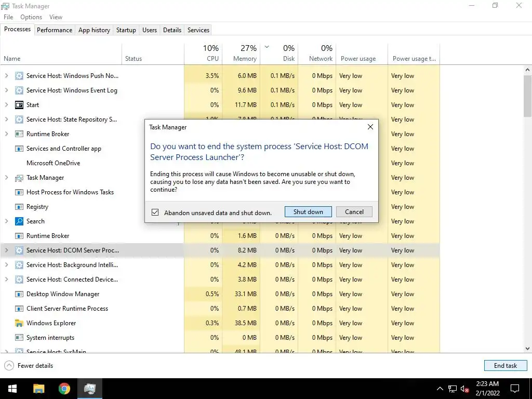Expand Service Host: Windows Push Notifications row
The image size is (532, 399).
tap(6, 76)
